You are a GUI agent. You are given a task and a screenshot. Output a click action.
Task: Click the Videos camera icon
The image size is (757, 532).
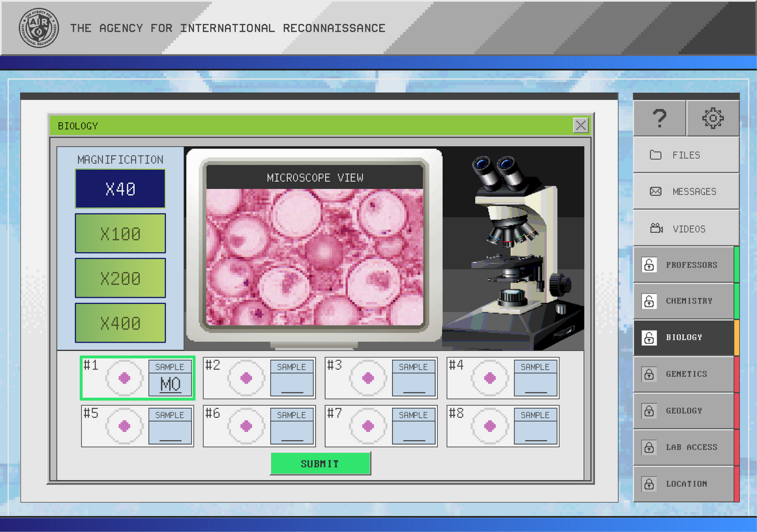coord(656,228)
